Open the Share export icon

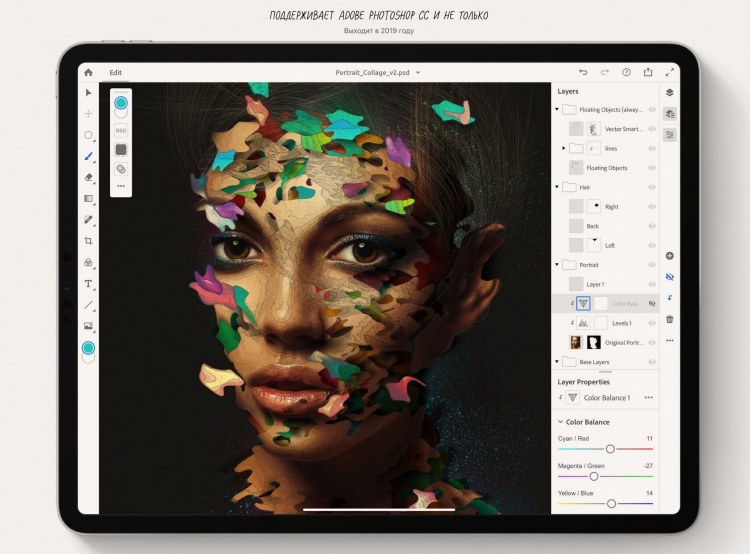648,72
